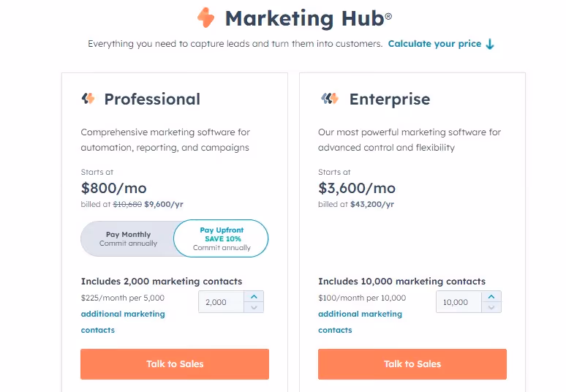Click the Marketing Hub title text

tap(309, 18)
